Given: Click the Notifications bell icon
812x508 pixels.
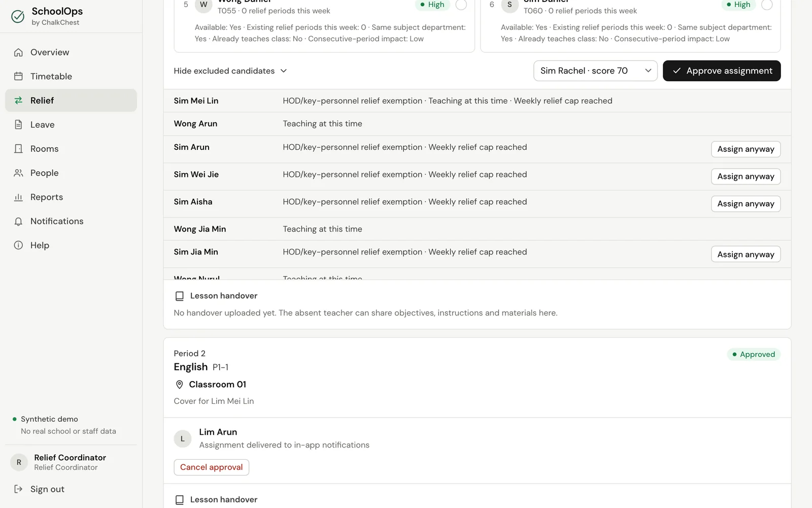Looking at the screenshot, I should [18, 221].
